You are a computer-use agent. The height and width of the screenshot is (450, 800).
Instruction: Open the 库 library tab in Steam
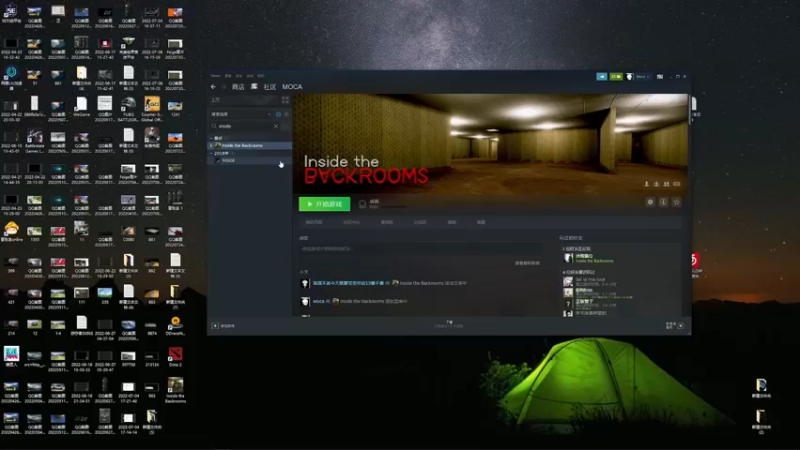click(254, 87)
